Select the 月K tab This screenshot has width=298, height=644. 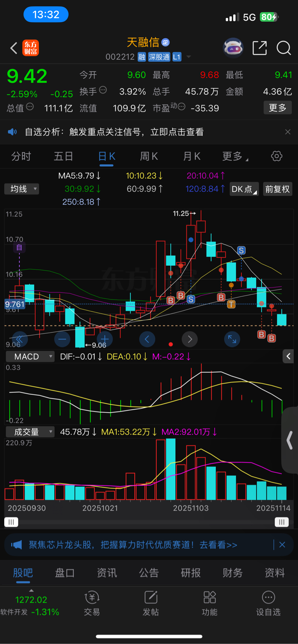click(x=192, y=156)
